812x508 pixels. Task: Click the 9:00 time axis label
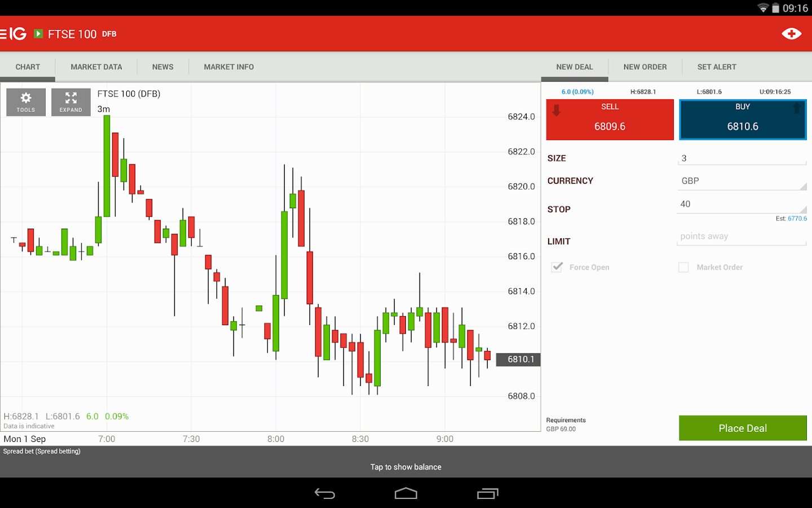(x=445, y=439)
